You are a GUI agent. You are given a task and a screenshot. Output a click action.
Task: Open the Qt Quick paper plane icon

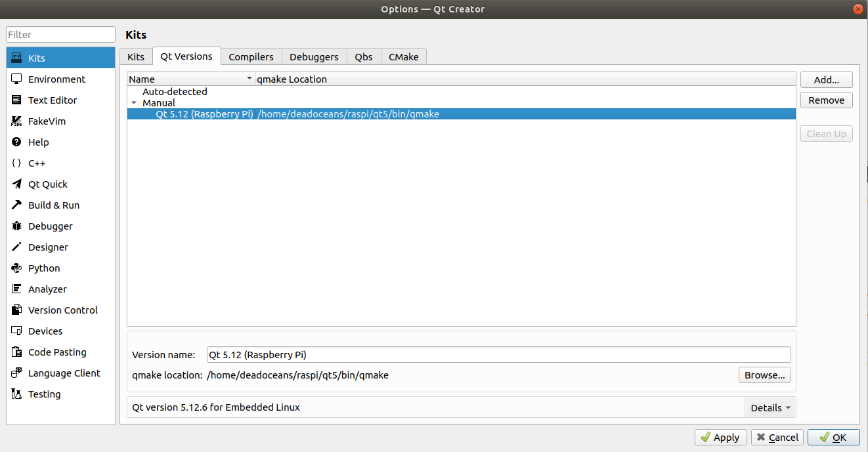point(16,184)
